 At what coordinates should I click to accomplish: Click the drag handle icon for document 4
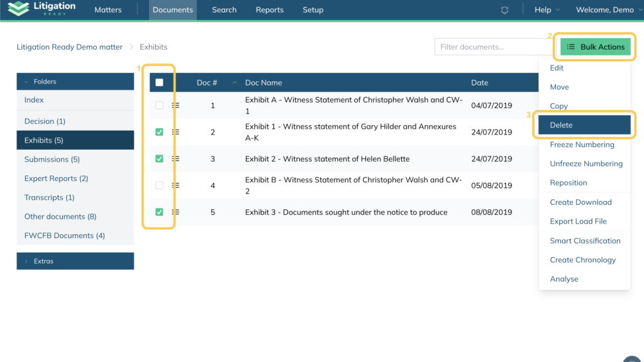[175, 185]
